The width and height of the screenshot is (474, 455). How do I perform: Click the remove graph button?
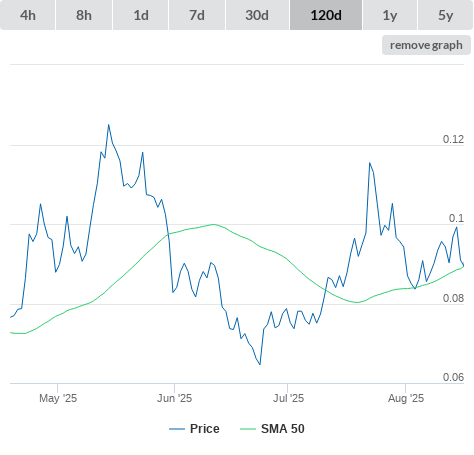pyautogui.click(x=426, y=45)
